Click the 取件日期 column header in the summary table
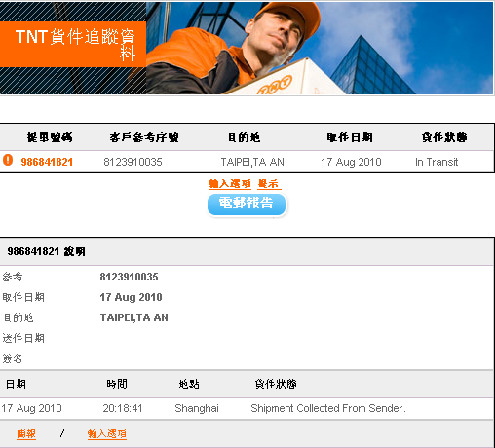Viewport: 495px width, 448px height. click(350, 137)
